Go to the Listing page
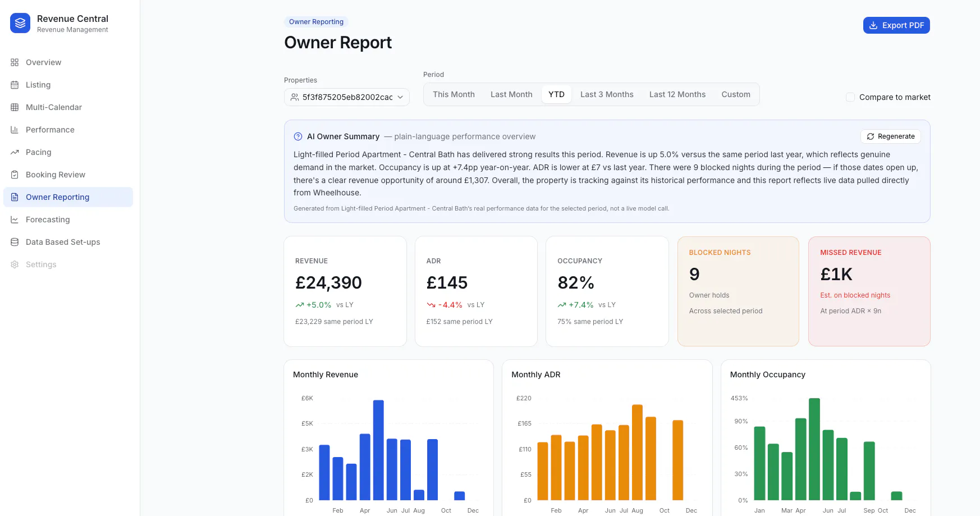980x516 pixels. click(x=68, y=85)
